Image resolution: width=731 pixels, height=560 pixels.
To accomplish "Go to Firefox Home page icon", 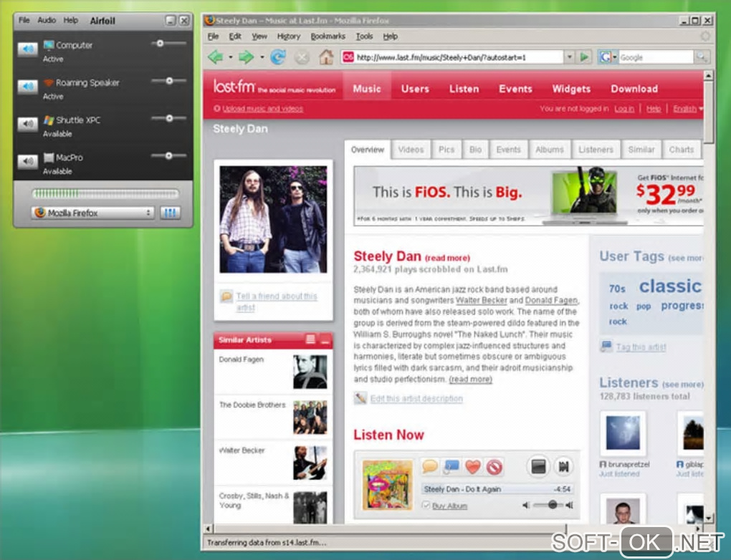I will [x=326, y=57].
